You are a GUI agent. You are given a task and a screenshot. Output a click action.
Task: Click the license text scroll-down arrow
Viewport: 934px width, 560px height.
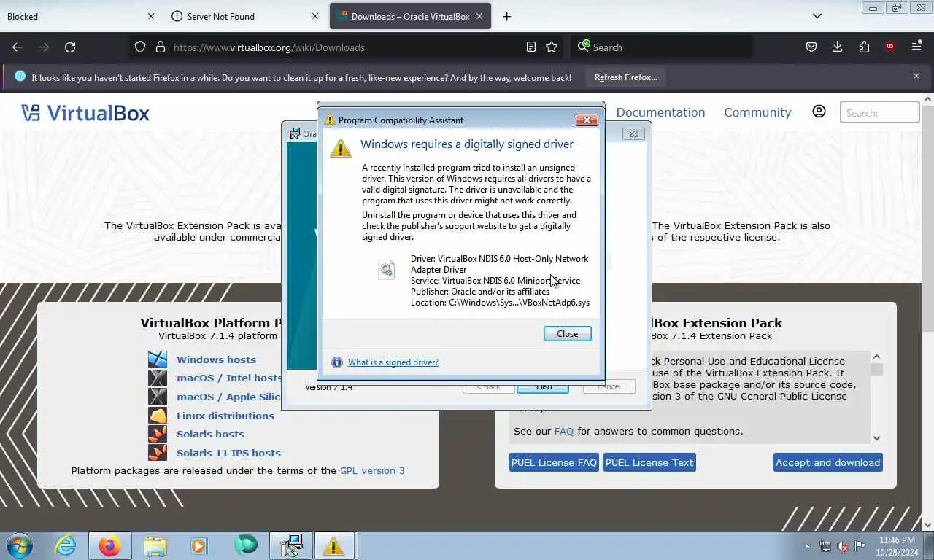[x=876, y=437]
